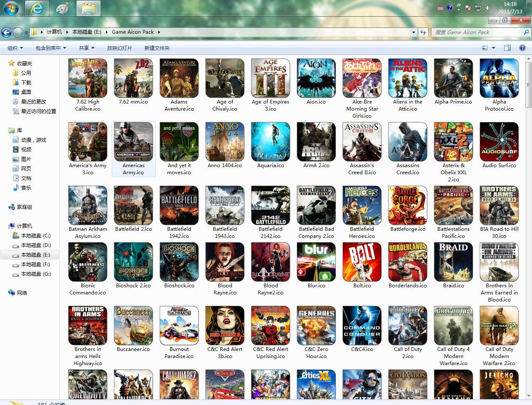Open the Windows Start button
Screen dimensions: 532x405
[10, 8]
